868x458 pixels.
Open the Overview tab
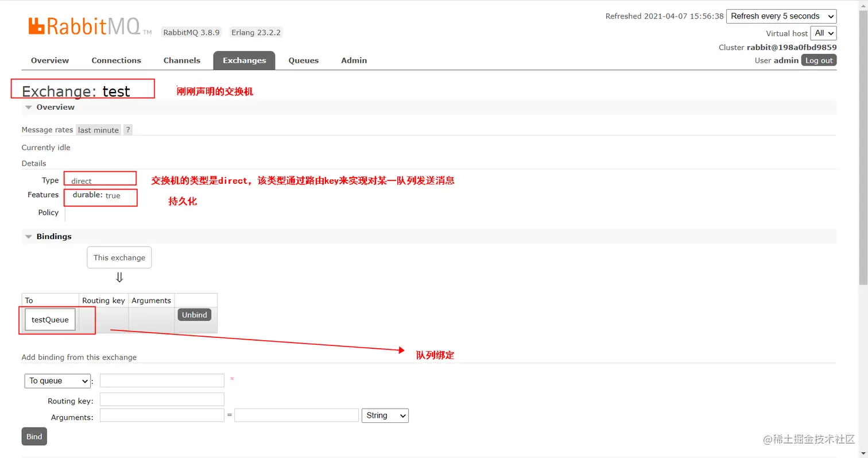click(x=50, y=60)
